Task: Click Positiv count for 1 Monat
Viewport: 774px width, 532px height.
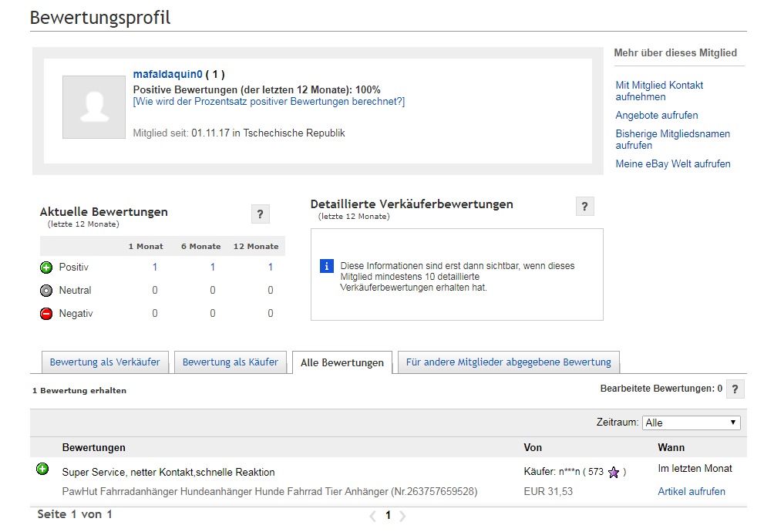Action: [x=154, y=267]
